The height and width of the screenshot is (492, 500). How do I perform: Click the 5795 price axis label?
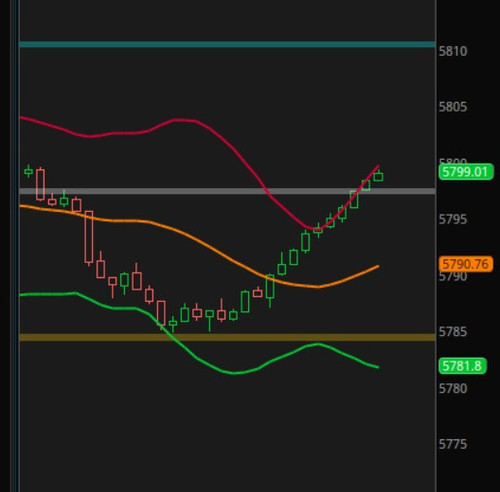tap(453, 220)
